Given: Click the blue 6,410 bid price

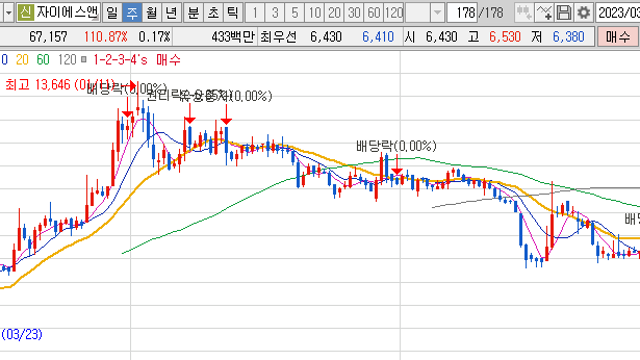Looking at the screenshot, I should click(x=378, y=37).
